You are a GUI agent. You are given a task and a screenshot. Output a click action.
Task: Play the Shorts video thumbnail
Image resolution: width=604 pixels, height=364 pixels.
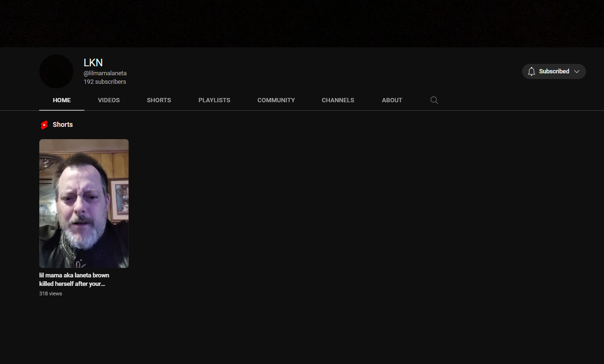coord(84,204)
